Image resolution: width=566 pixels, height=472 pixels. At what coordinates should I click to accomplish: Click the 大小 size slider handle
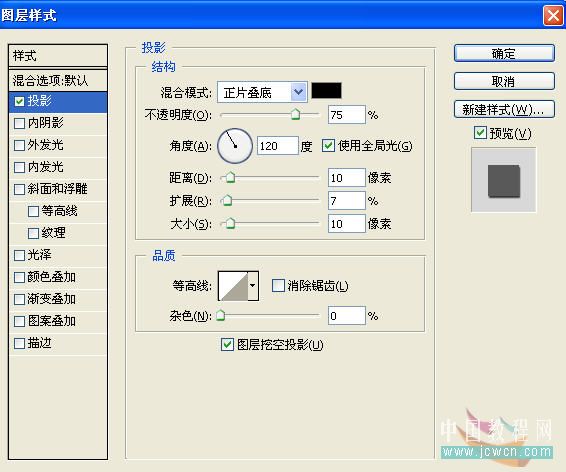[230, 223]
